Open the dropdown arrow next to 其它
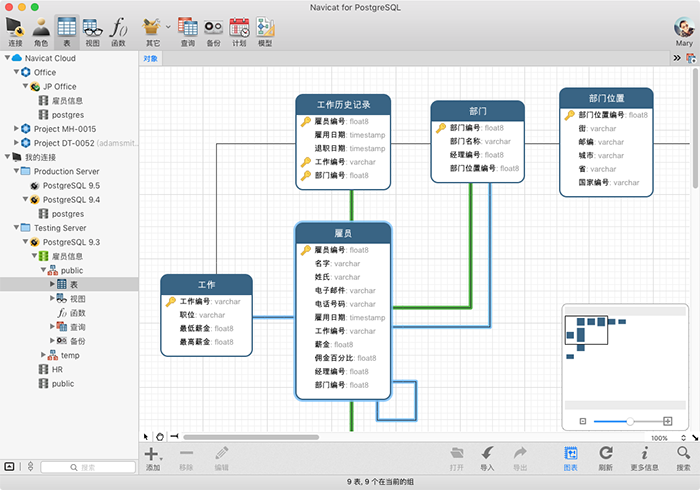700x490 pixels. (168, 27)
